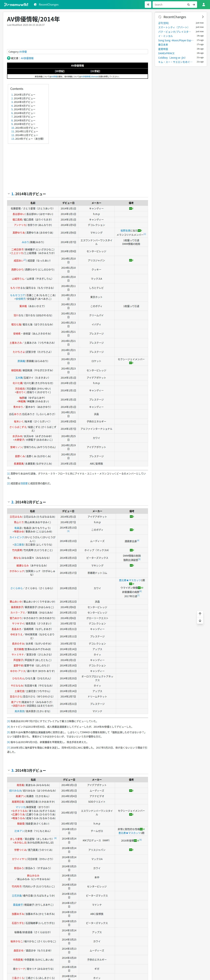The image size is (210, 980).
Task: Open sidebar entry 星間帝国
Action: point(163,49)
